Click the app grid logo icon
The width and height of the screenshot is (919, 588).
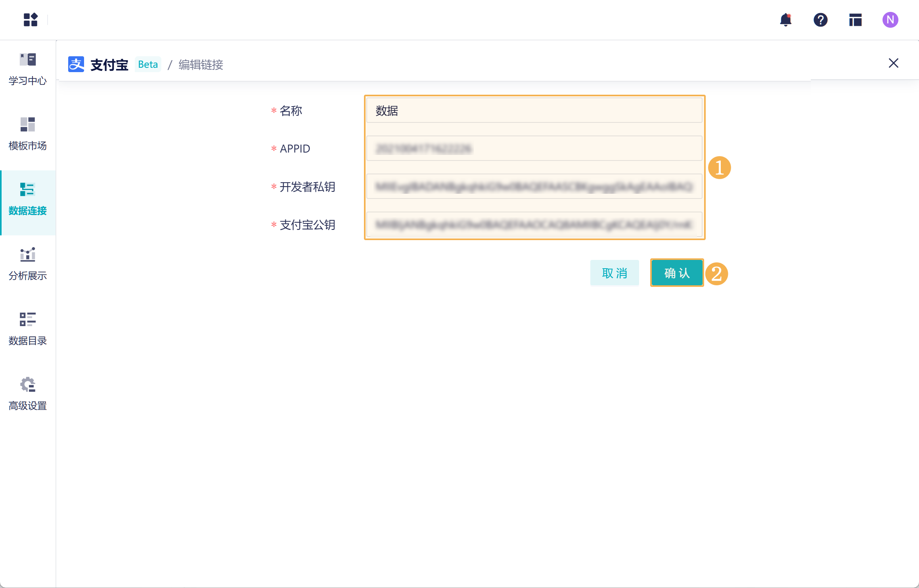coord(30,20)
